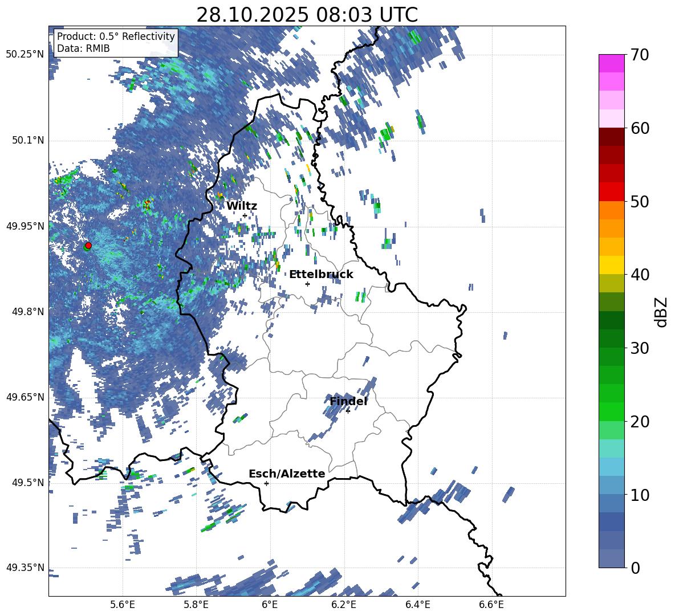Click the magenta 70 dBZ color band

click(x=611, y=63)
